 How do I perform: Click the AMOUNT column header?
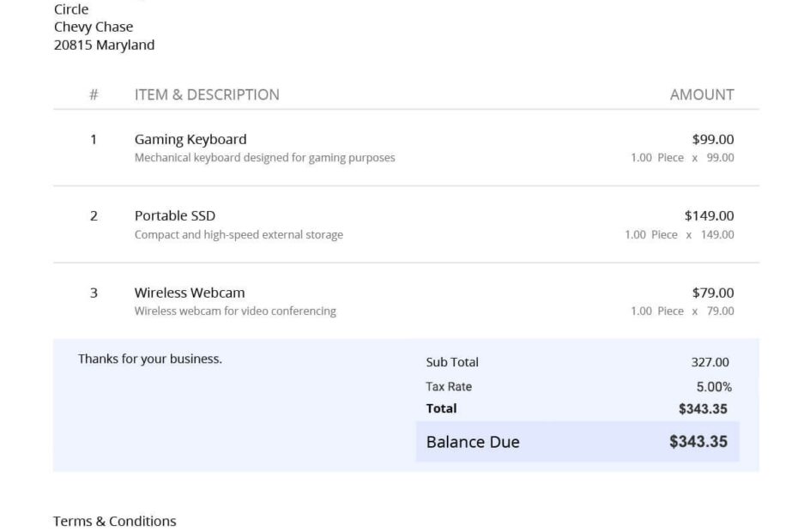coord(702,94)
